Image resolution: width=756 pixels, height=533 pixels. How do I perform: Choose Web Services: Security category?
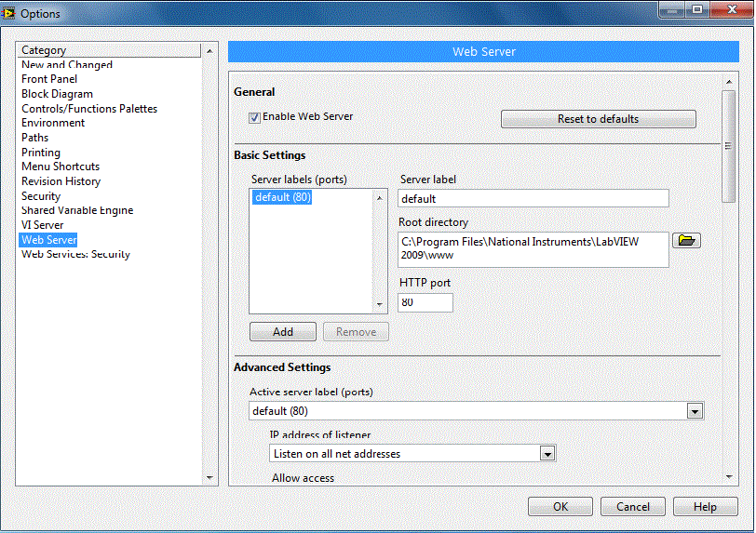point(75,255)
